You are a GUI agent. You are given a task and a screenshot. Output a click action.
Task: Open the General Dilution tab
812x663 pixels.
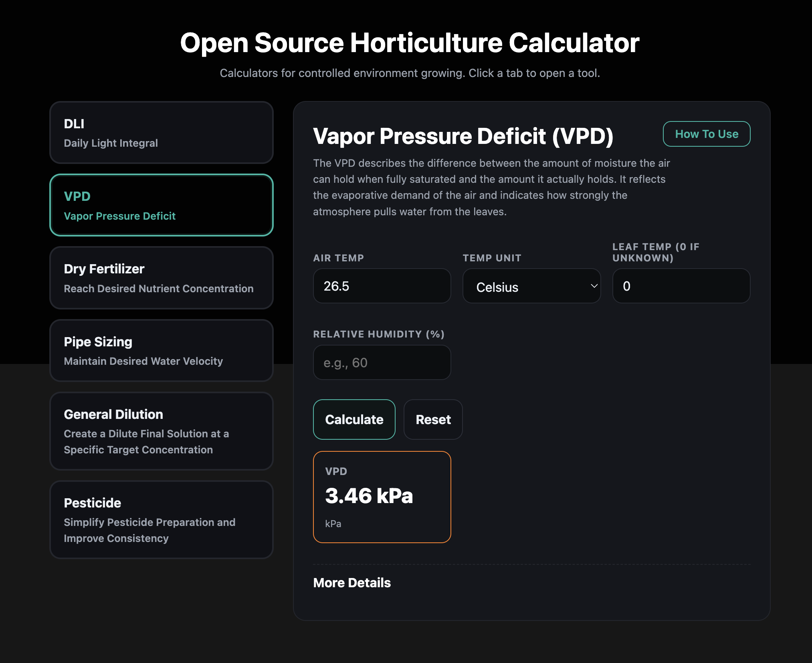point(161,431)
